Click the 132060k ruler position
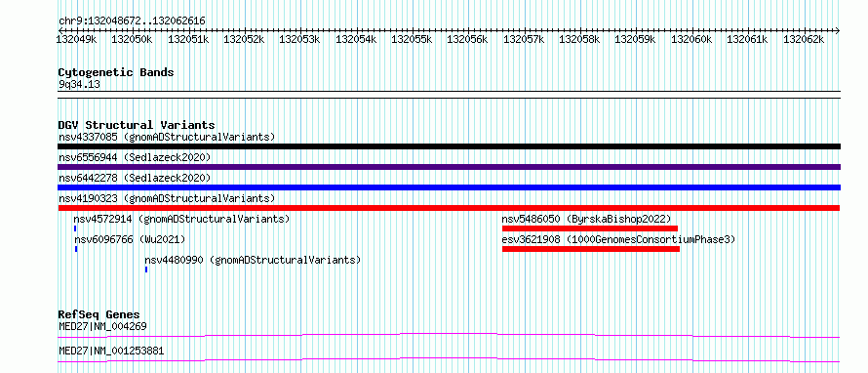 [691, 40]
